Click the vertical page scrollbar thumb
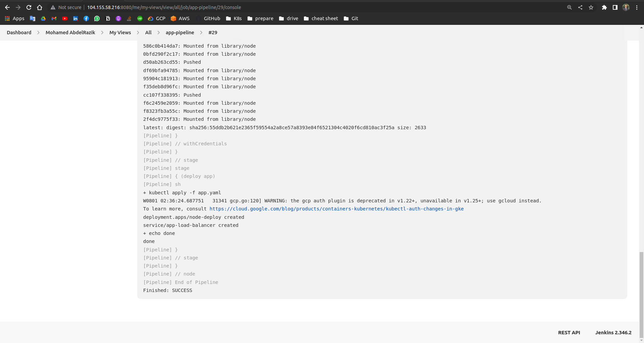This screenshot has height=343, width=644. (641, 295)
